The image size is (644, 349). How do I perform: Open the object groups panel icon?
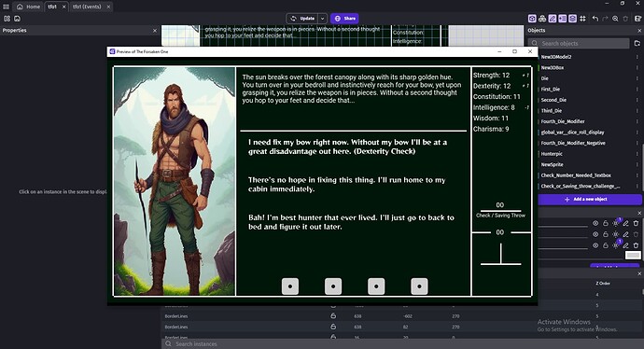click(542, 19)
